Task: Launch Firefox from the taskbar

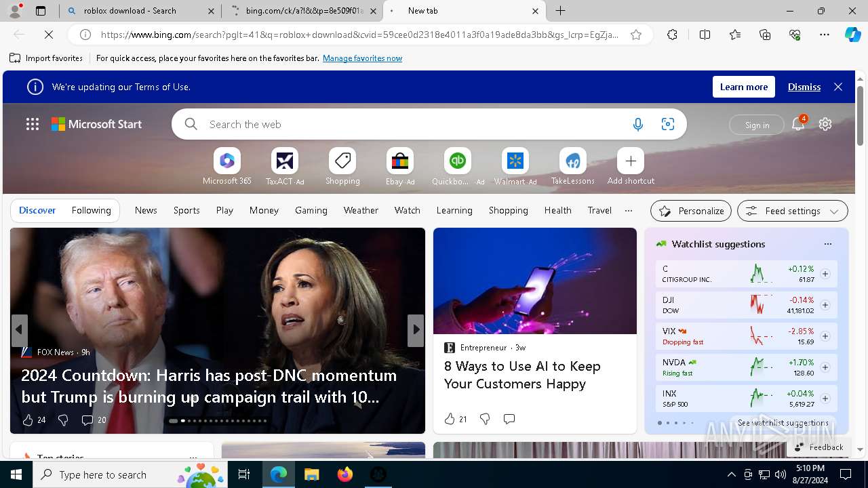Action: (345, 474)
